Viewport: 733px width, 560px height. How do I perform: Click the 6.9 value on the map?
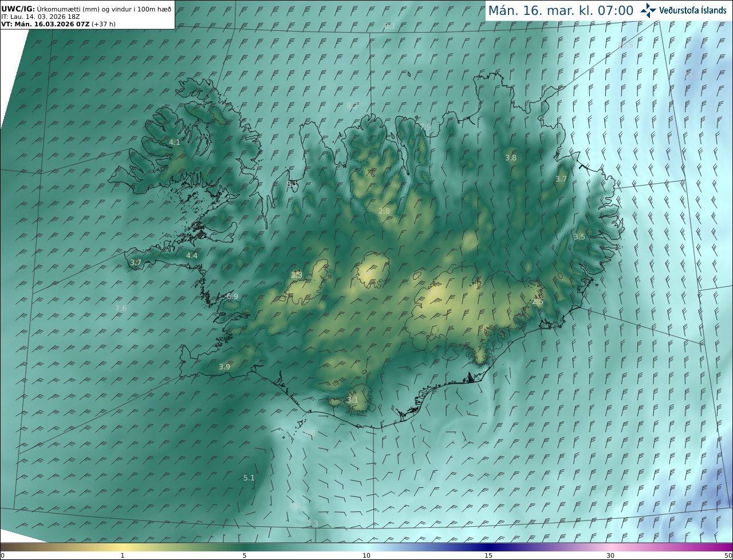pos(232,296)
